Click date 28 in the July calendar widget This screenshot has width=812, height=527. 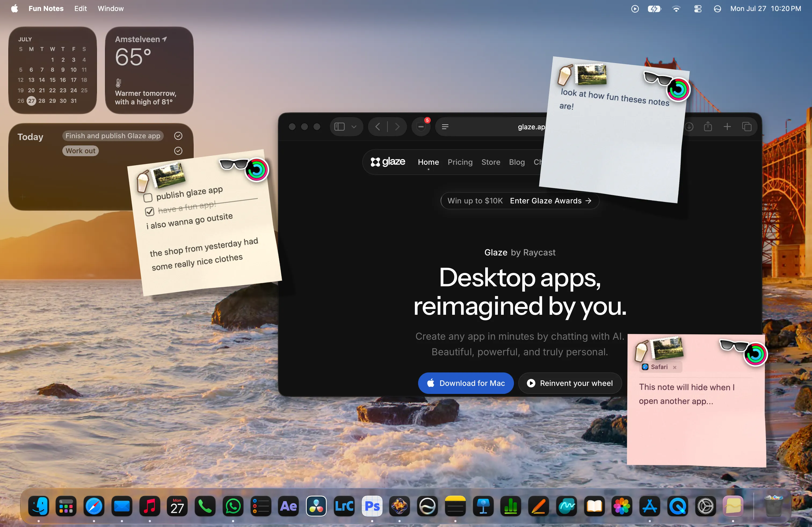pos(42,101)
